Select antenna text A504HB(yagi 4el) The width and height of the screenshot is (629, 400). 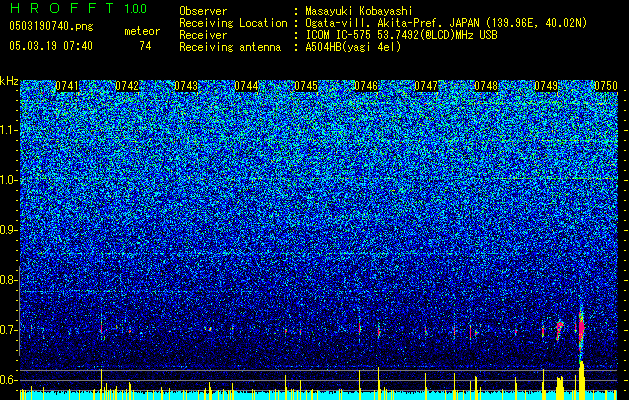click(x=353, y=47)
